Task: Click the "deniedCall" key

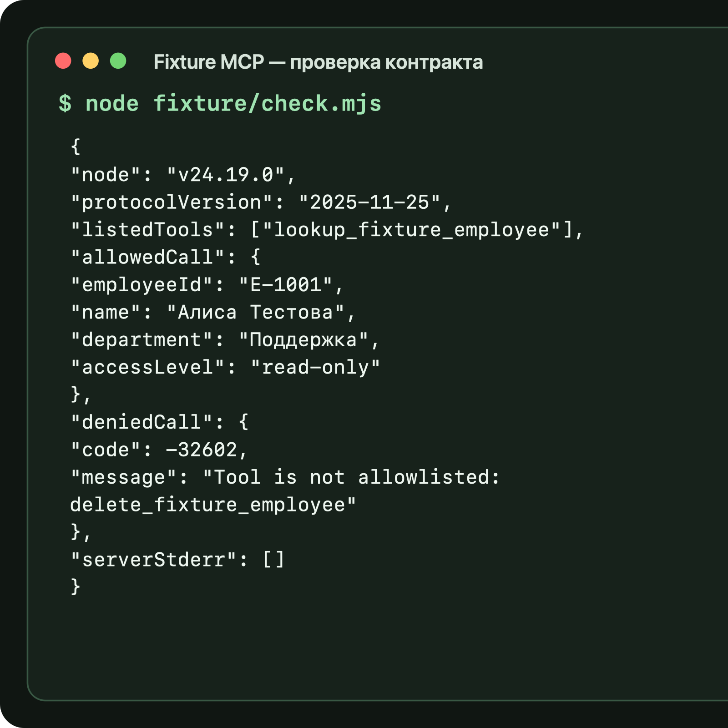Action: pos(142,422)
